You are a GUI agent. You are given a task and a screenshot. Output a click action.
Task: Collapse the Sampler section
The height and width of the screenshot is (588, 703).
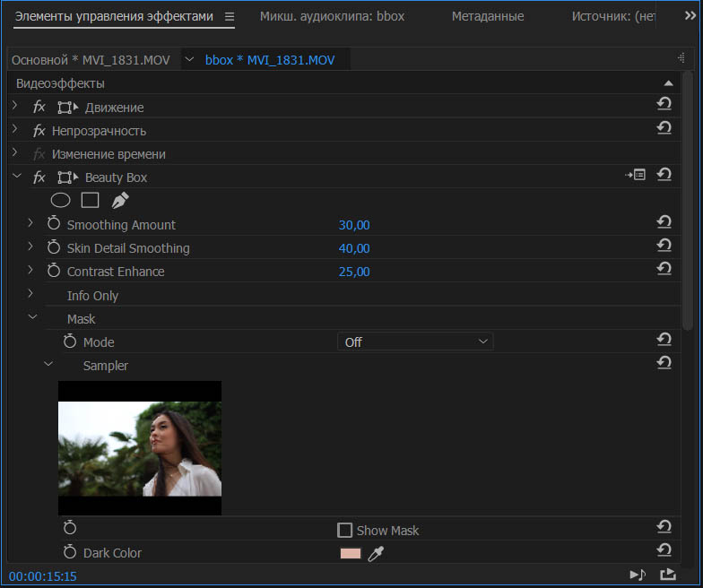pyautogui.click(x=48, y=364)
